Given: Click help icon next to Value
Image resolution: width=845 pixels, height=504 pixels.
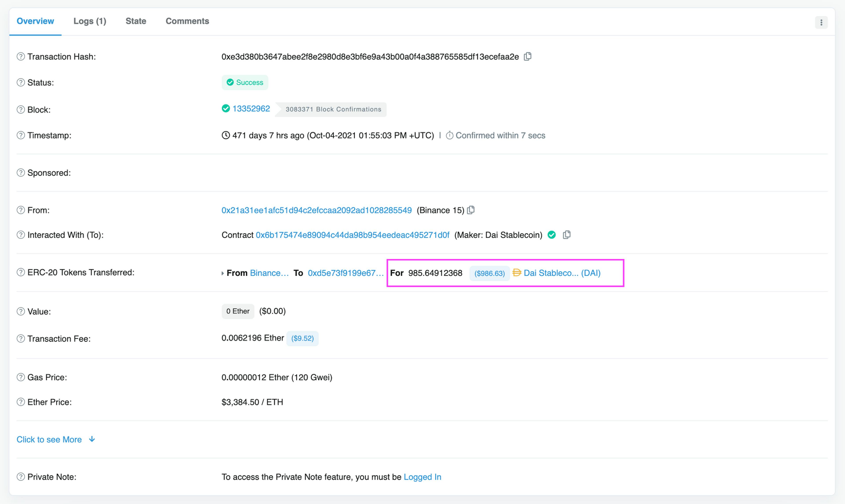Looking at the screenshot, I should point(21,312).
